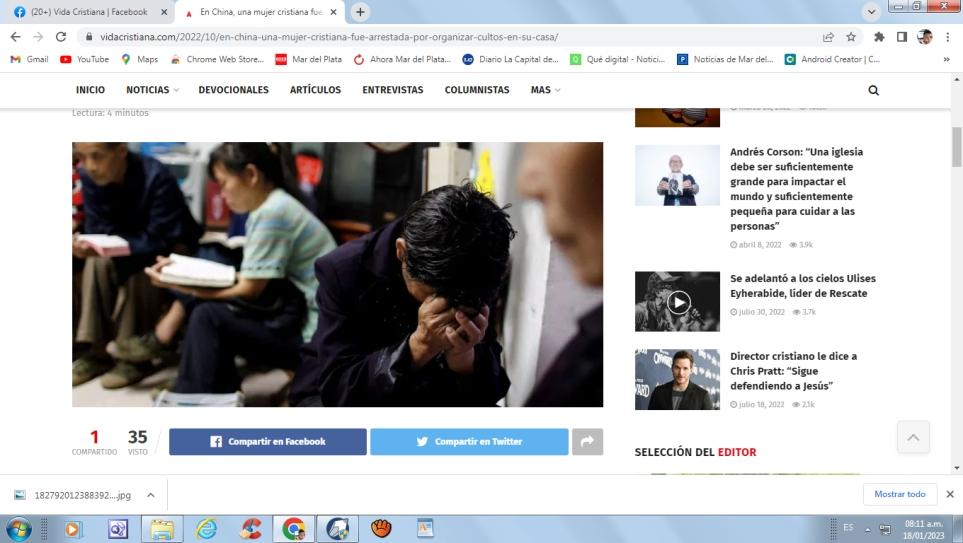Close the Vida Cristiana Facebook tab
Screen dimensions: 963x543
tap(164, 12)
